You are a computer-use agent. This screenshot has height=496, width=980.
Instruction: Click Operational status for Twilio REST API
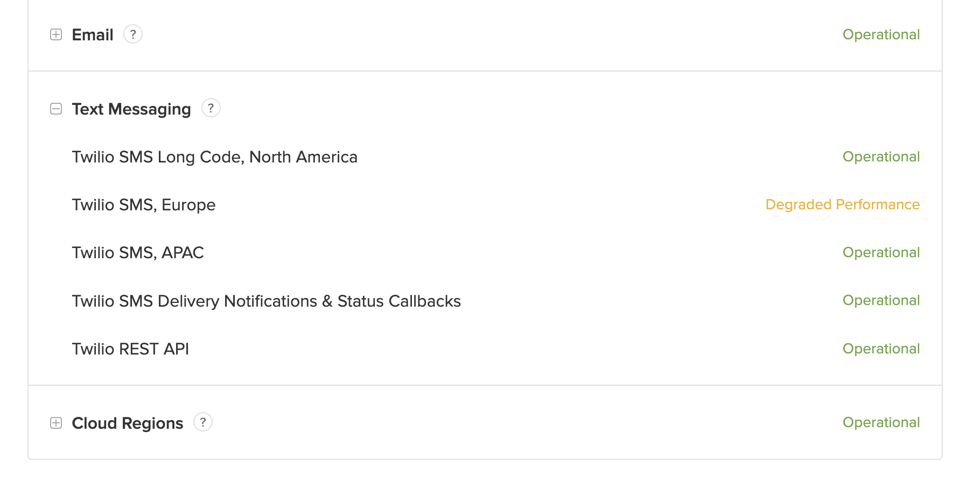point(881,349)
